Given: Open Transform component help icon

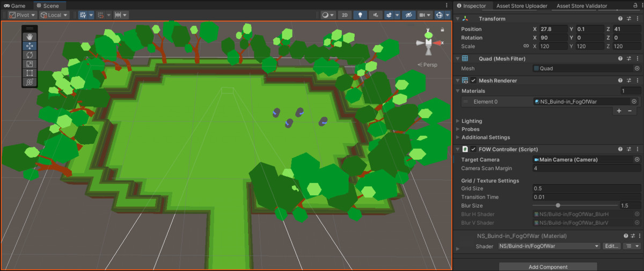Looking at the screenshot, I should click(620, 19).
